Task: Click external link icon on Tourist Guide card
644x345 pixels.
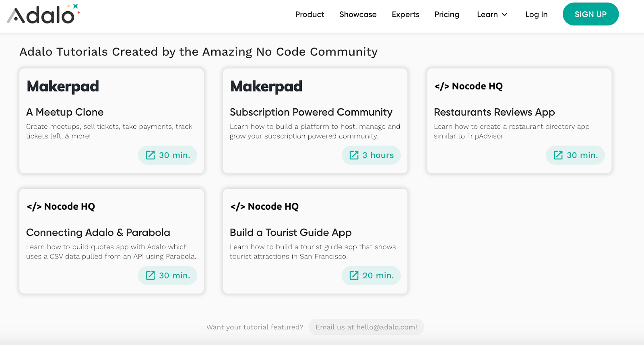Action: [354, 276]
